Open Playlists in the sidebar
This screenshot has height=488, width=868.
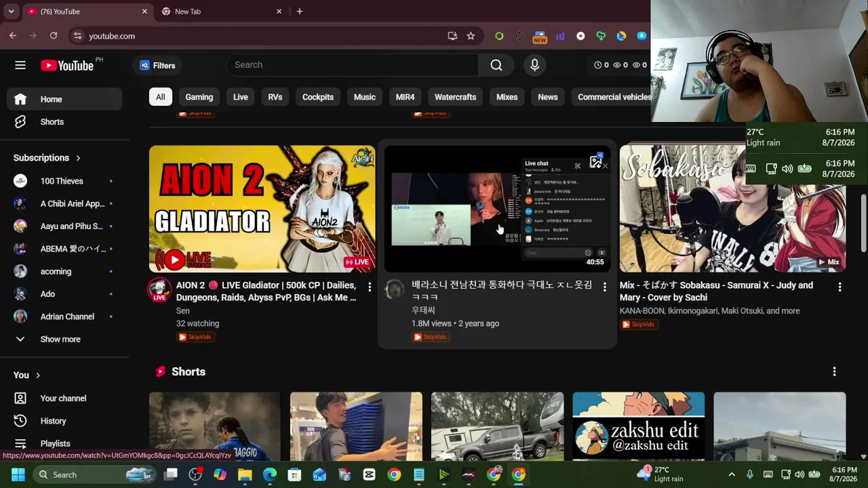[65, 443]
